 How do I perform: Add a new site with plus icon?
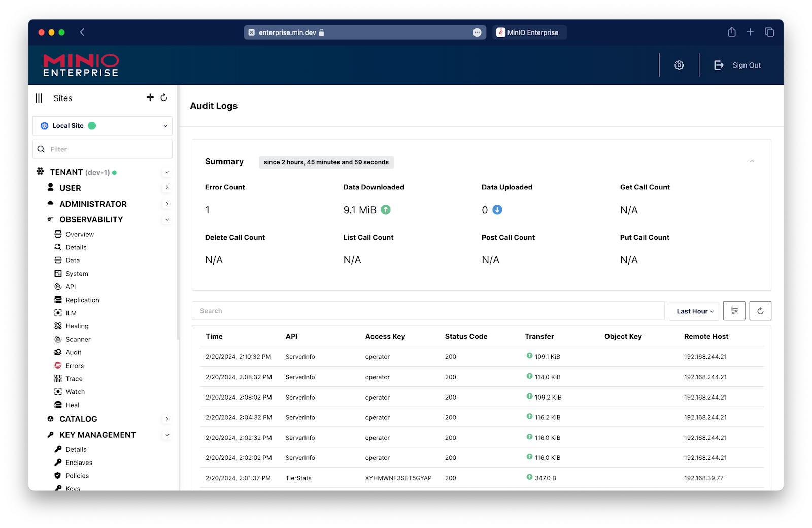coord(150,97)
